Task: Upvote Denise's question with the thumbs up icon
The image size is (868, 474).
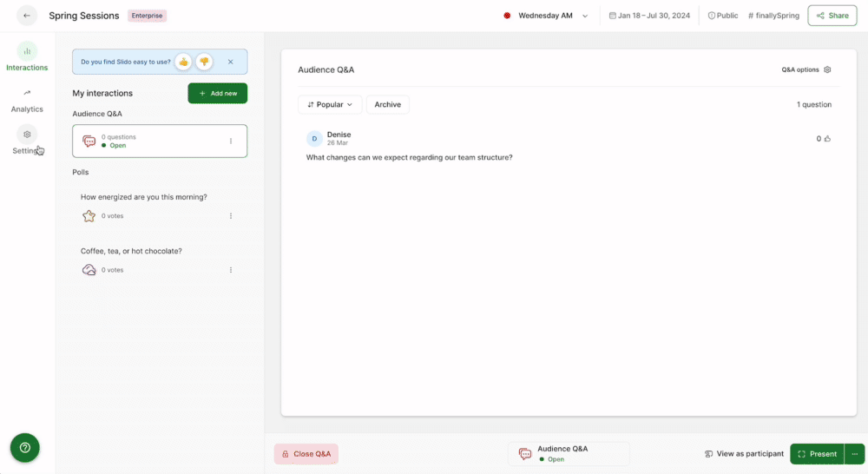Action: [827, 139]
